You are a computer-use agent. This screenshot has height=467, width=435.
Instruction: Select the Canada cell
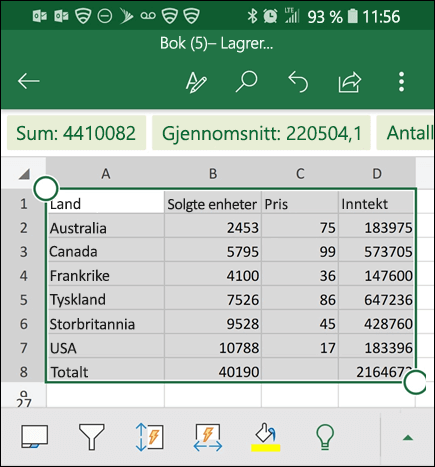point(105,252)
